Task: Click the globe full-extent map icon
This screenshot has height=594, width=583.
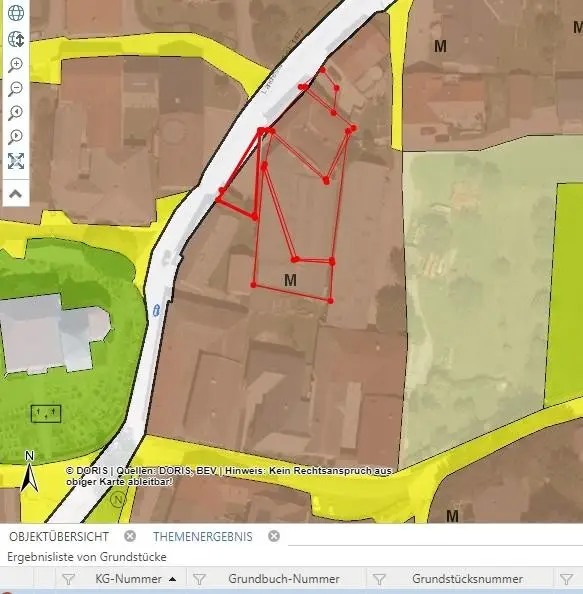Action: (x=16, y=13)
